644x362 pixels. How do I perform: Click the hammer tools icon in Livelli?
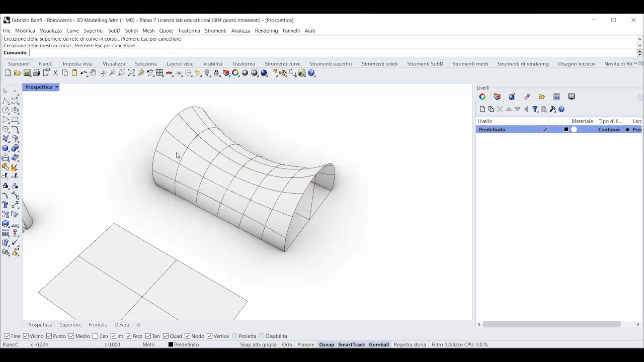click(x=553, y=109)
